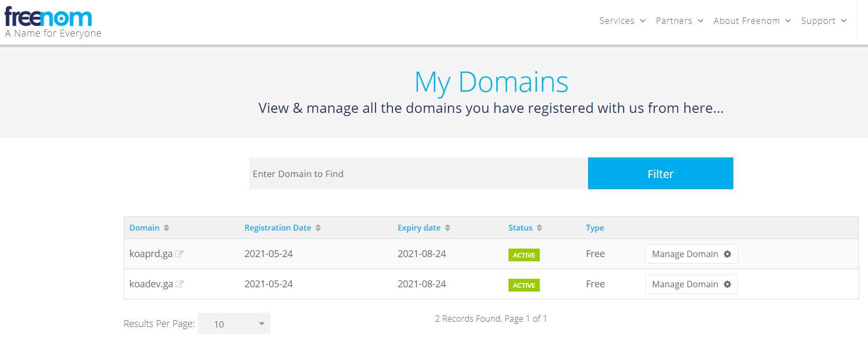Click the ACTIVE badge for koaprd.ga
The height and width of the screenshot is (344, 868).
point(524,255)
